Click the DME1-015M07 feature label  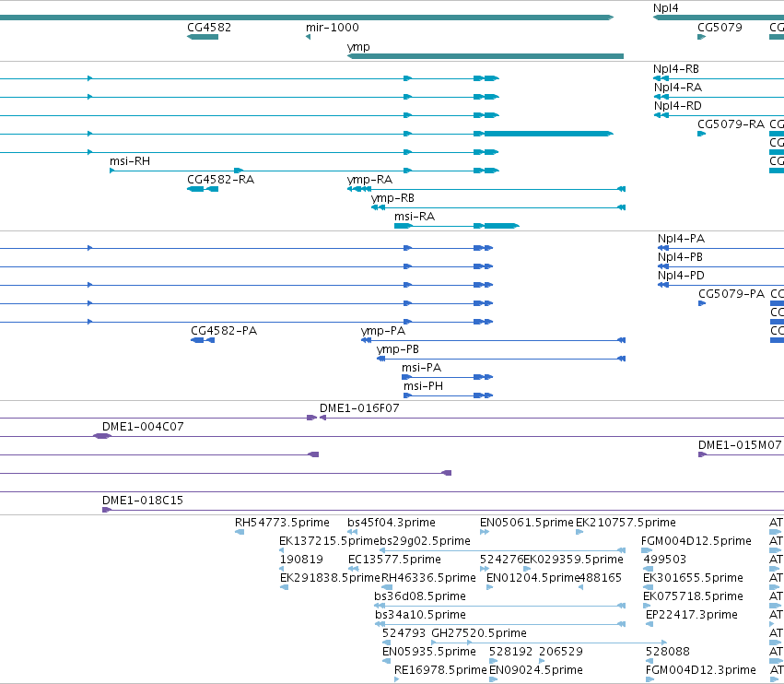740,445
